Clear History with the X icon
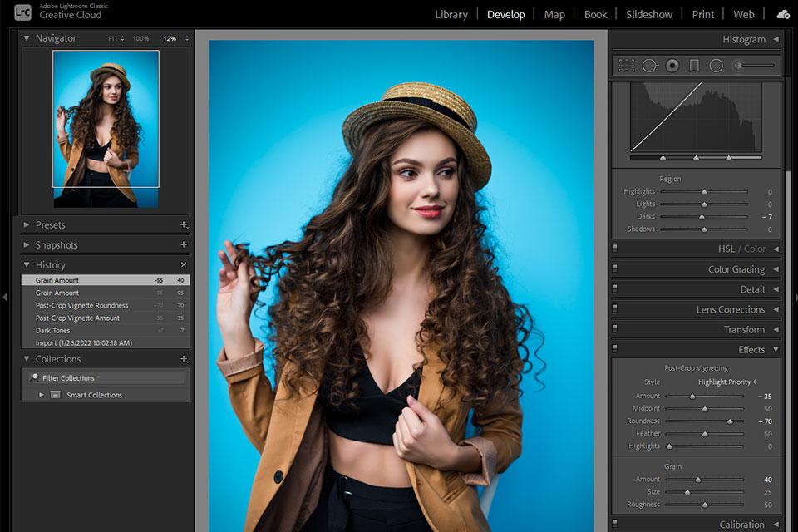Viewport: 798px width, 532px height. (184, 265)
